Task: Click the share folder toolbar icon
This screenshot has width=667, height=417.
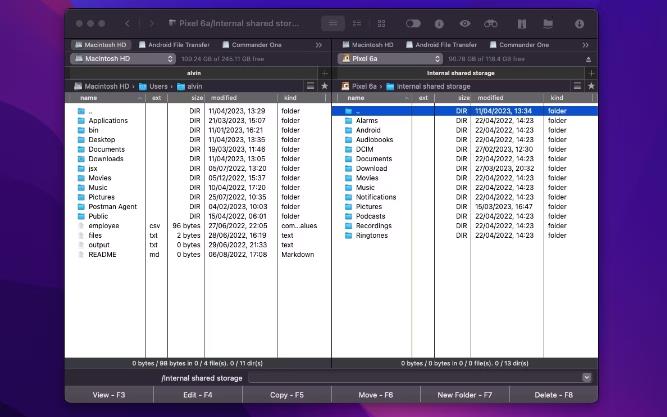Action: pyautogui.click(x=548, y=24)
